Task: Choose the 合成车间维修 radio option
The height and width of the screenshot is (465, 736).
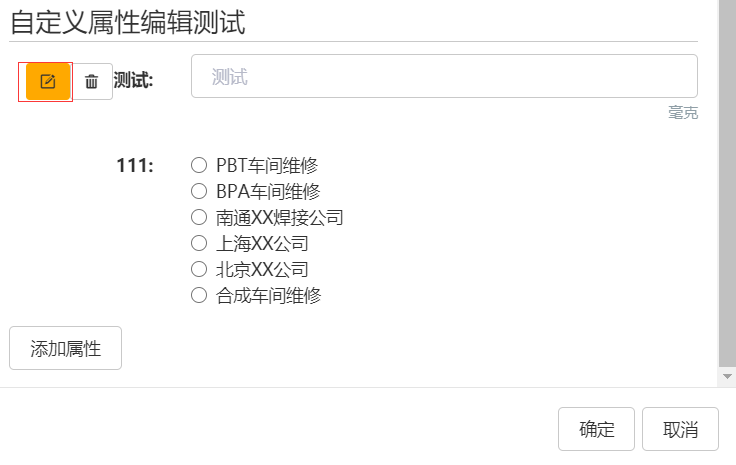Action: click(x=198, y=295)
